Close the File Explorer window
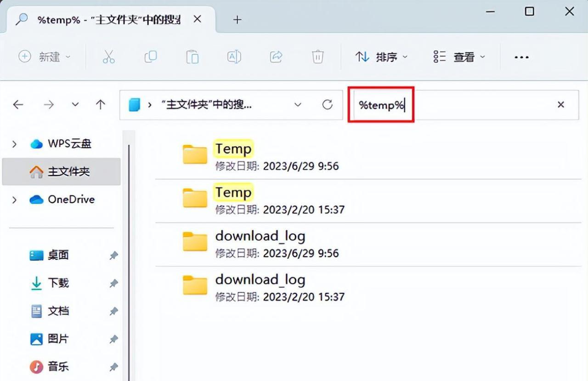Viewport: 588px width, 381px height. click(x=570, y=11)
